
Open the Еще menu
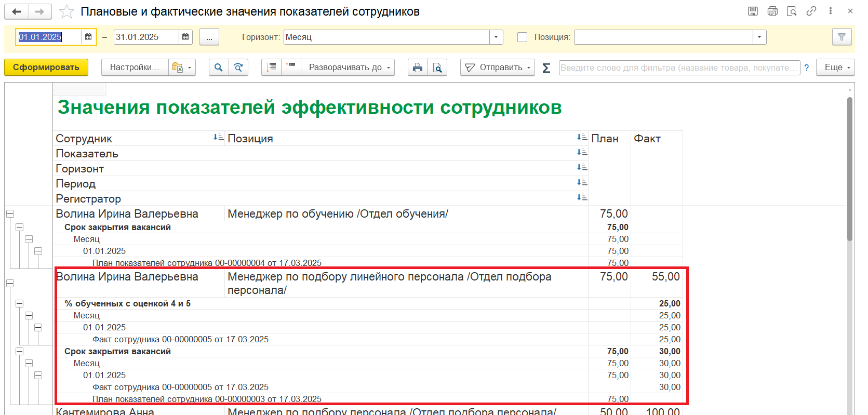[x=835, y=68]
